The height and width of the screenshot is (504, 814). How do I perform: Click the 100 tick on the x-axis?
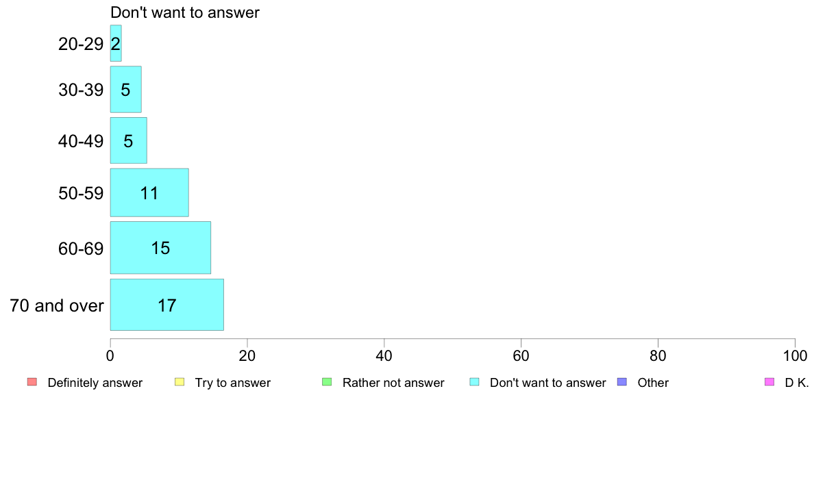pos(795,355)
